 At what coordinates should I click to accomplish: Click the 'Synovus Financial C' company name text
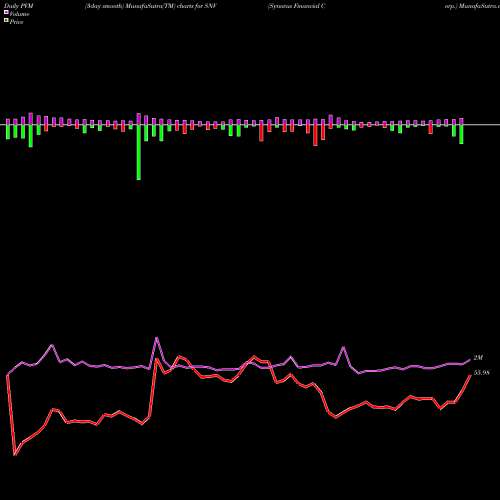(x=297, y=6)
